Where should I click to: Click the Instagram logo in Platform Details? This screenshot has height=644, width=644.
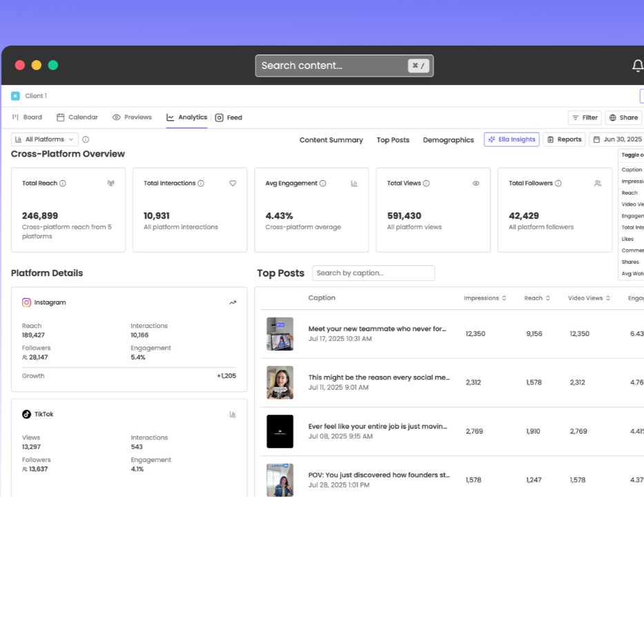point(26,302)
